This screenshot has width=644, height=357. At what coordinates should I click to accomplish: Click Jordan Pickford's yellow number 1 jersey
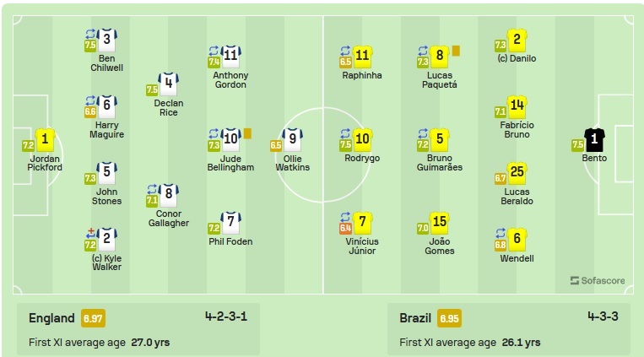[45, 140]
